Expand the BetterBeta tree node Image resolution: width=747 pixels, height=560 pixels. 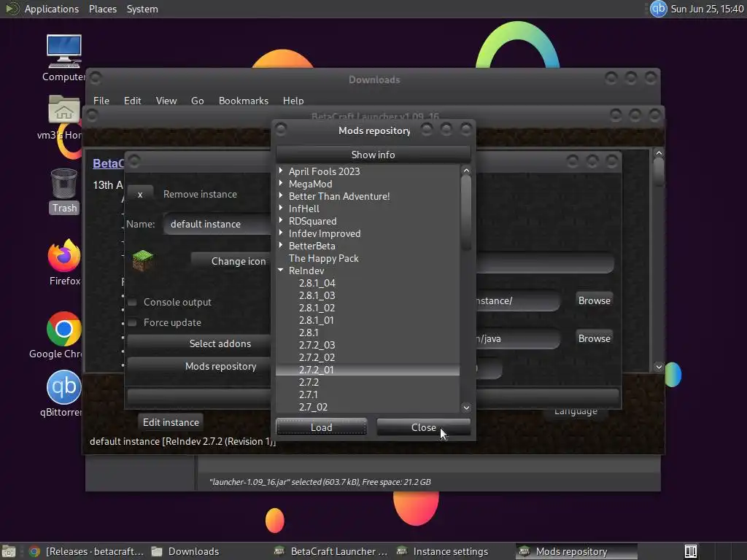click(x=281, y=245)
